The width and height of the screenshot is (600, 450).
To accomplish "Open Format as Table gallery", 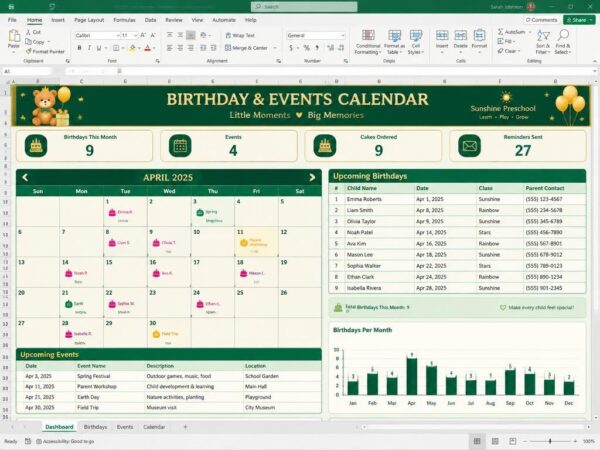I will [x=395, y=42].
